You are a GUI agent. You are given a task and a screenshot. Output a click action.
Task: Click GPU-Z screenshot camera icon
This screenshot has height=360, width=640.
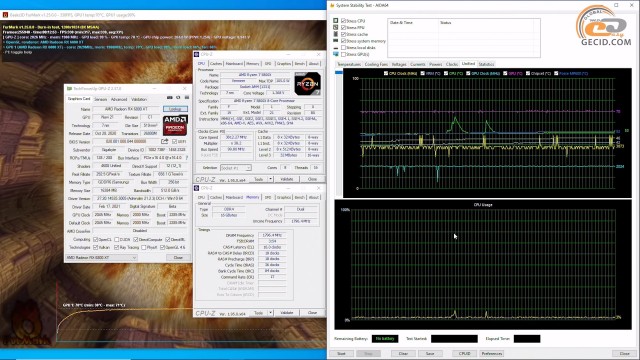[x=169, y=98]
